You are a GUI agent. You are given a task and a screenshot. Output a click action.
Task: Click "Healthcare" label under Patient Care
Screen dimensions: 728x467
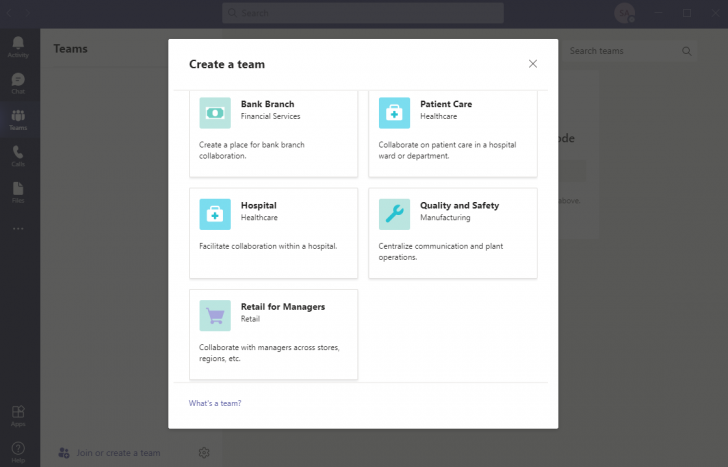pos(438,116)
